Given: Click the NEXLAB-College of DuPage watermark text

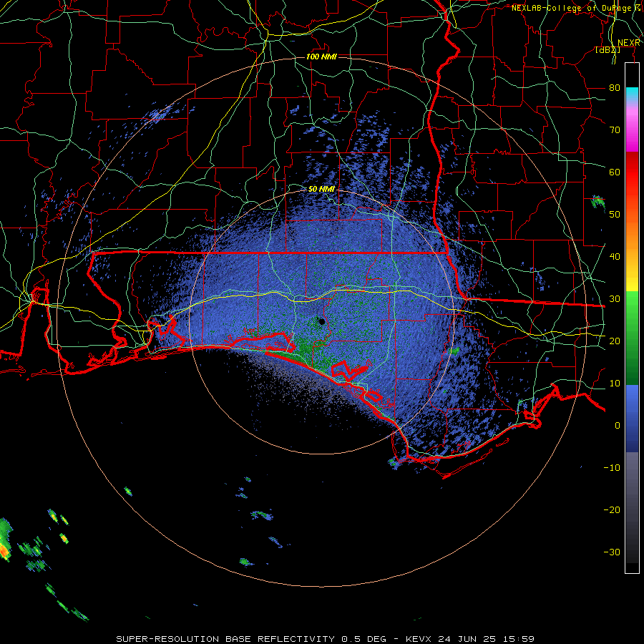Looking at the screenshot, I should [577, 8].
